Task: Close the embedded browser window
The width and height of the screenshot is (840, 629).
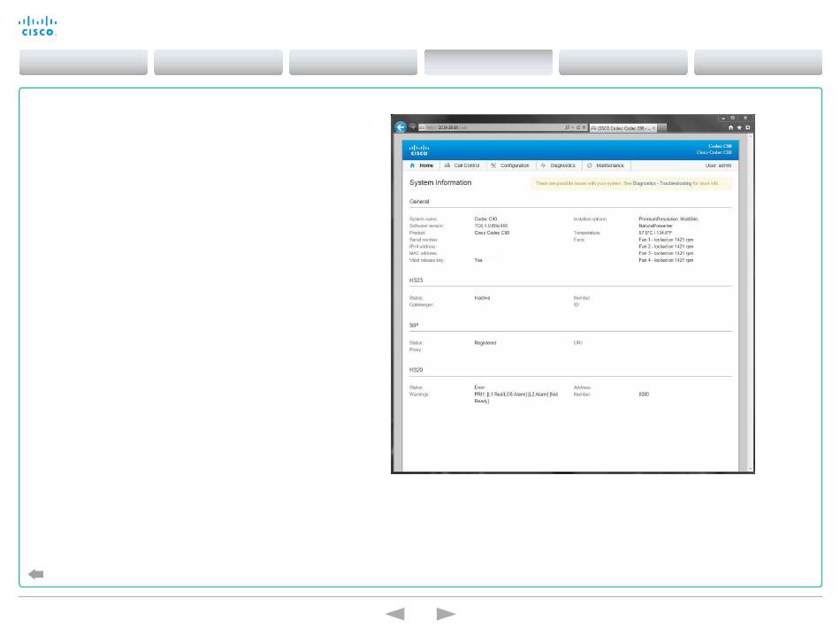Action: (x=745, y=118)
